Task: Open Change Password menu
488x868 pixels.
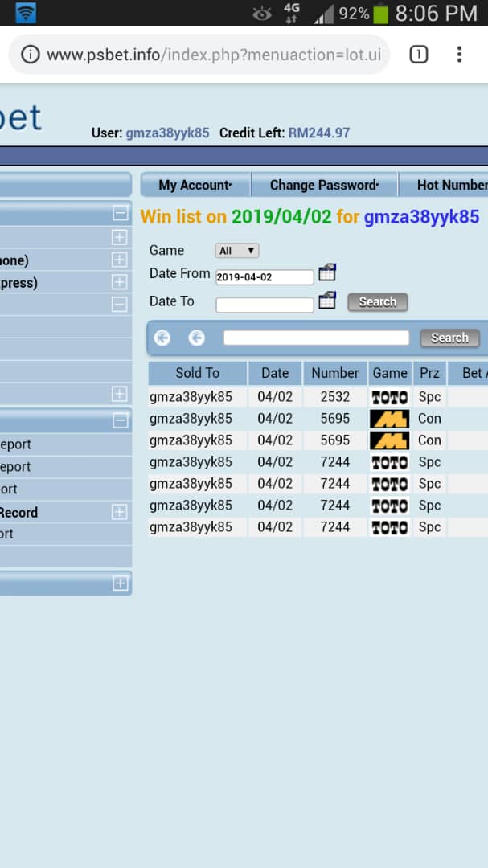Action: click(325, 185)
